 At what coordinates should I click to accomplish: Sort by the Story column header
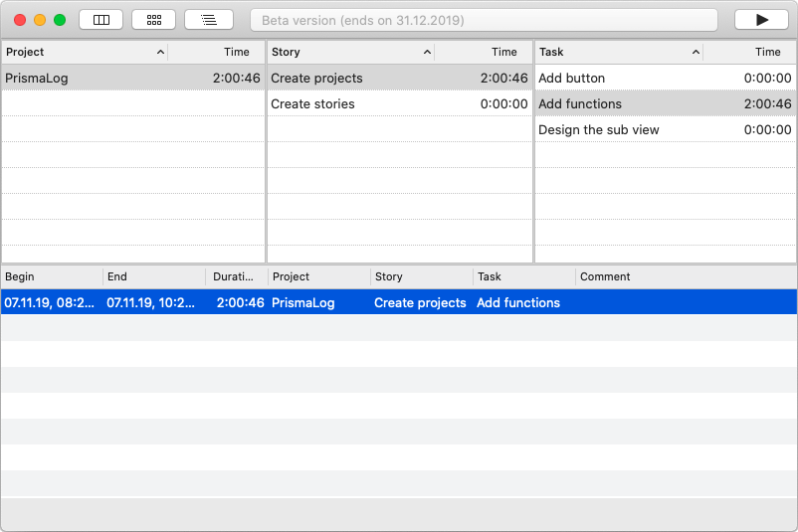[350, 52]
